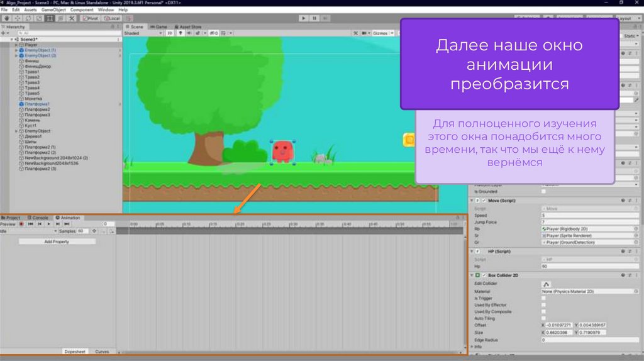The width and height of the screenshot is (644, 361).
Task: Click the Edit Collider icon button
Action: (547, 284)
